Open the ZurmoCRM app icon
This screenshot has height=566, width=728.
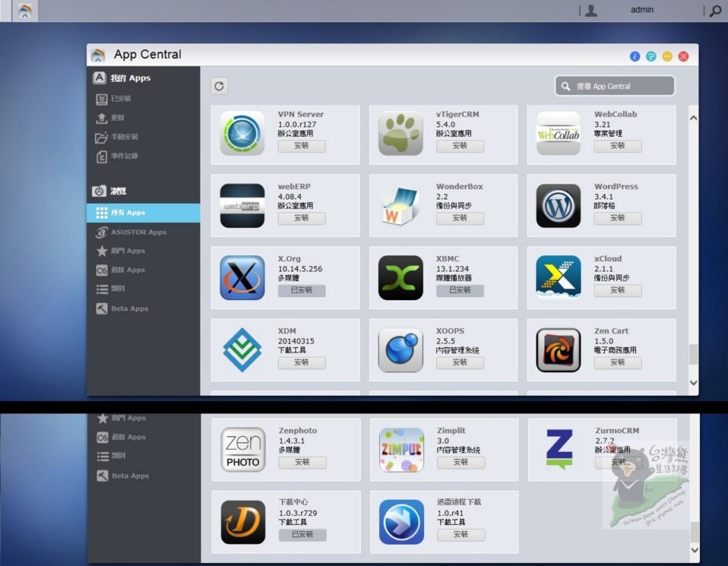click(560, 450)
